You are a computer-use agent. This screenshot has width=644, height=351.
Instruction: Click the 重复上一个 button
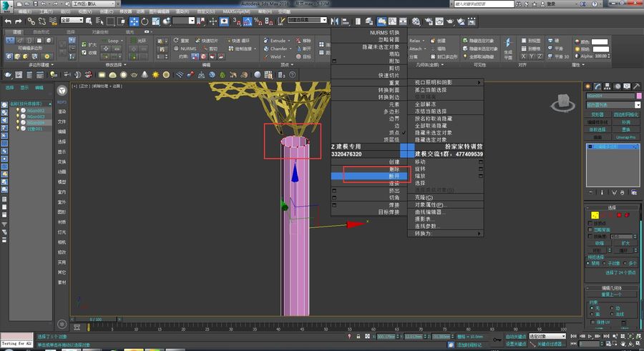click(x=611, y=295)
